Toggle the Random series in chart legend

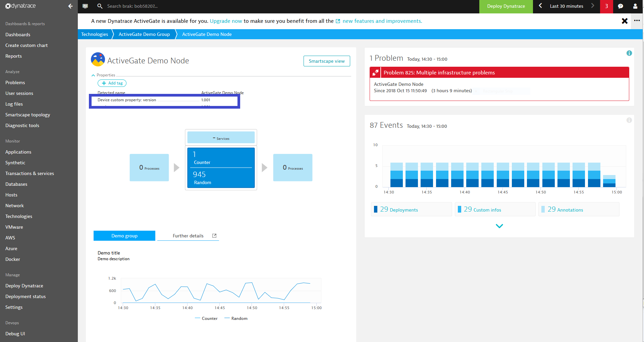(x=236, y=319)
